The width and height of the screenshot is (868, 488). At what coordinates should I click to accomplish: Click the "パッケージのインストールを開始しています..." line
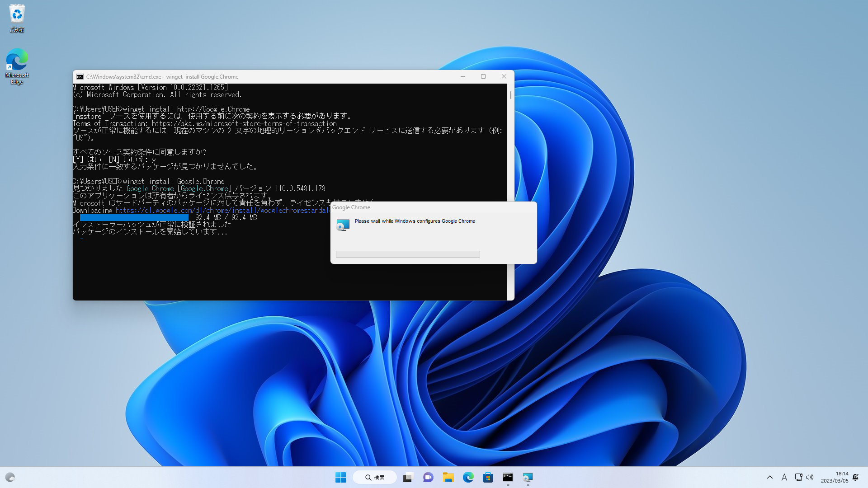(x=150, y=232)
